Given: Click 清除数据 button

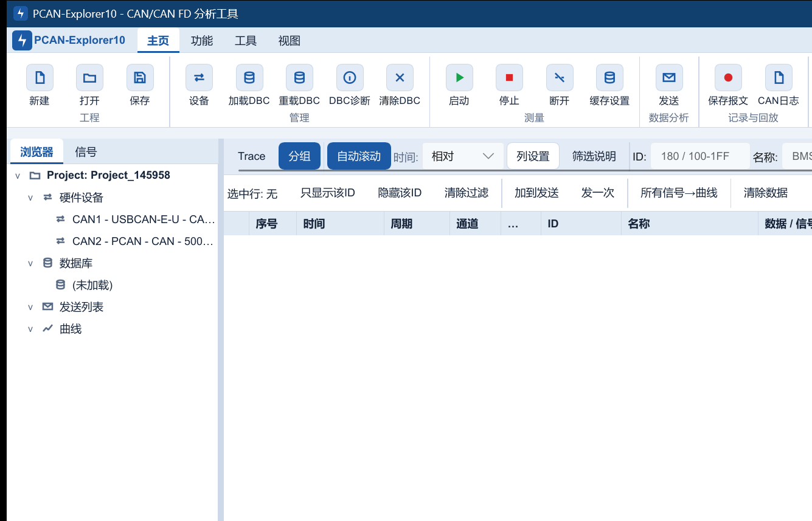Looking at the screenshot, I should click(x=766, y=193).
